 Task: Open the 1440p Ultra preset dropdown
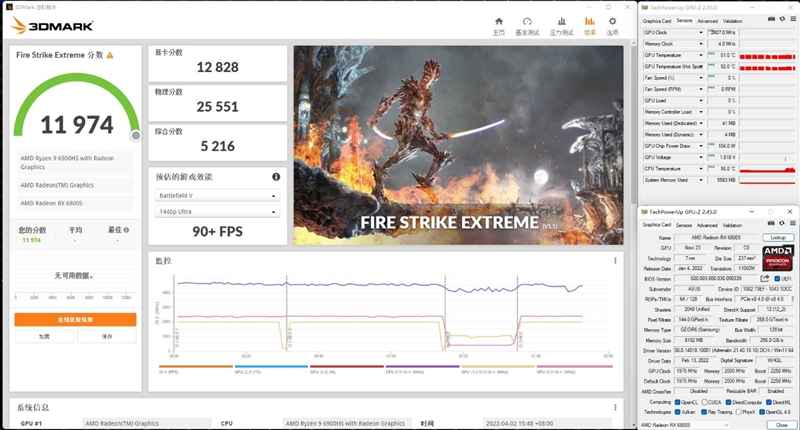click(x=217, y=211)
